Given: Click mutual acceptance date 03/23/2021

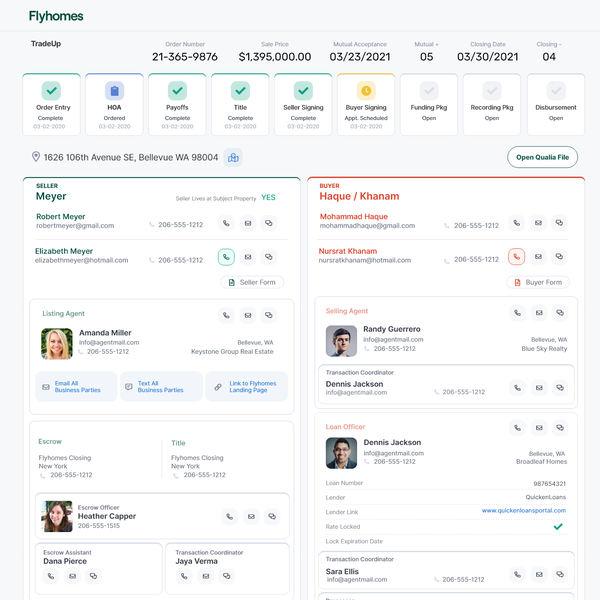Looking at the screenshot, I should coord(360,57).
